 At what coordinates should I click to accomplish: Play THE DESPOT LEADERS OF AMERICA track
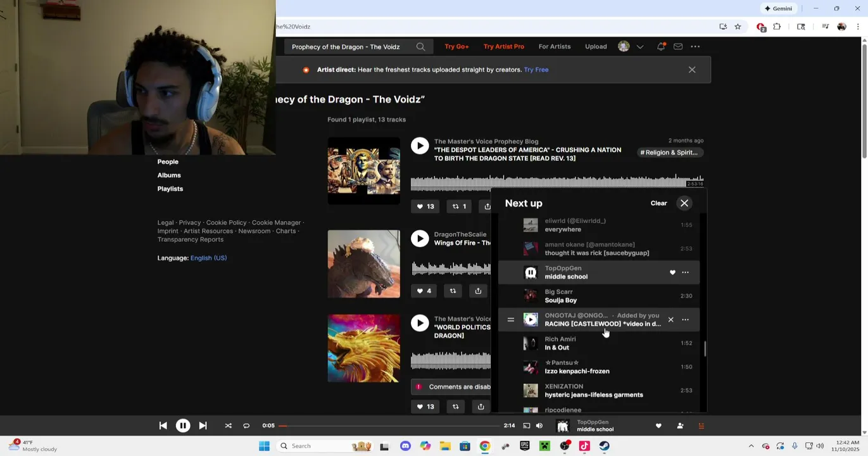pos(419,146)
